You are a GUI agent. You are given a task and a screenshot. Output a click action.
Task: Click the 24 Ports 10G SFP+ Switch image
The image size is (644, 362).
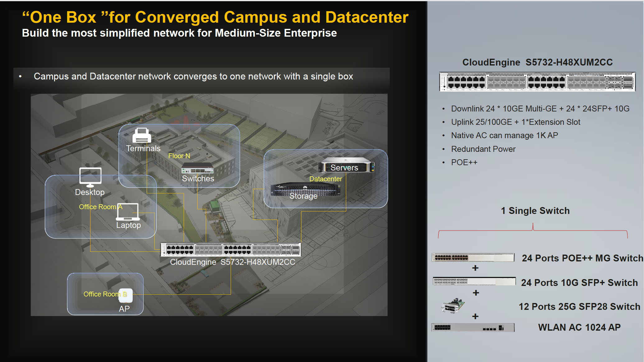(x=474, y=281)
